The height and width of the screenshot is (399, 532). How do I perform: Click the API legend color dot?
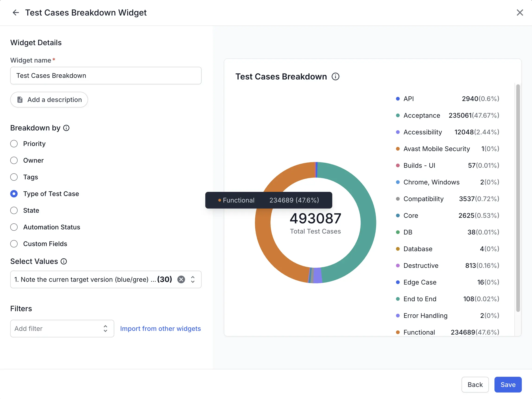(x=398, y=99)
